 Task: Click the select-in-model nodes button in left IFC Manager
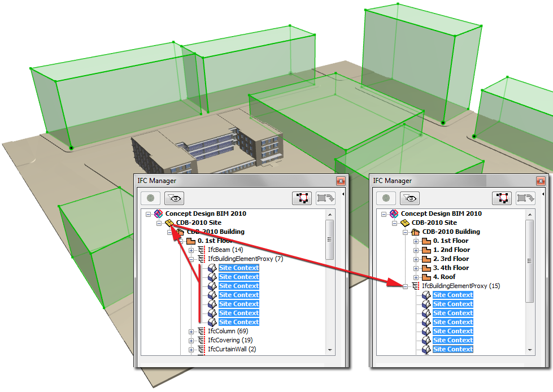[x=302, y=198]
